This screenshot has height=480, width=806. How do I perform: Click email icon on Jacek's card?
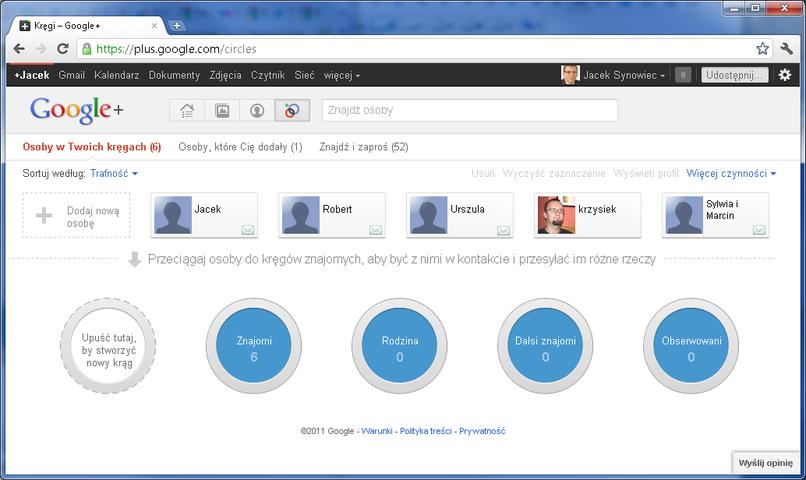point(248,230)
